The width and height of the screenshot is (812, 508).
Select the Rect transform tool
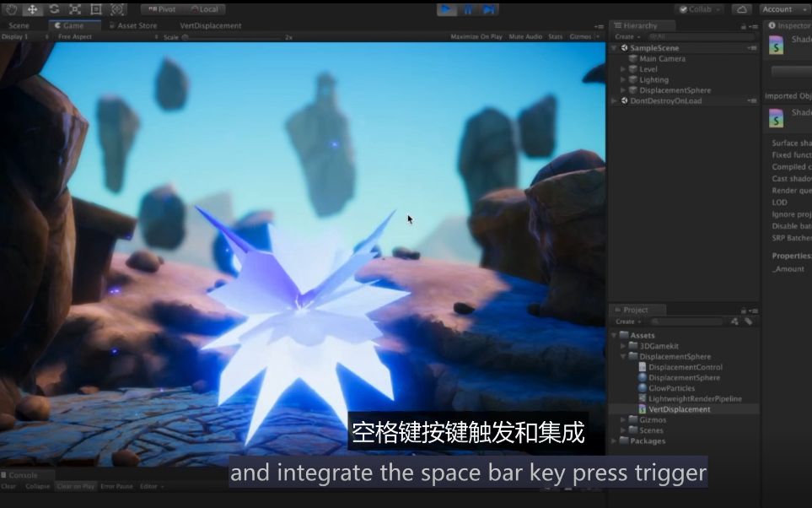(95, 9)
